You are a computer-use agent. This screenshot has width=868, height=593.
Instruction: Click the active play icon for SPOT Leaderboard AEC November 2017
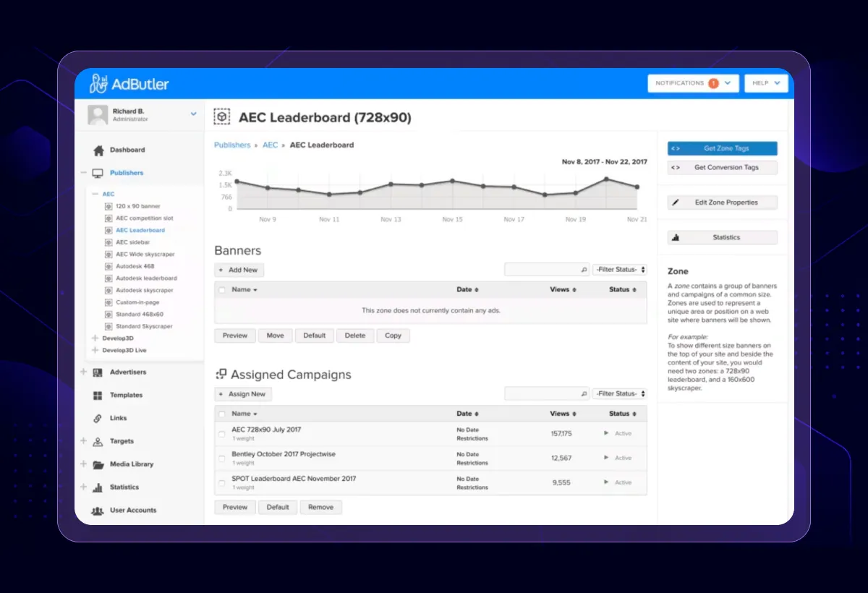click(606, 482)
